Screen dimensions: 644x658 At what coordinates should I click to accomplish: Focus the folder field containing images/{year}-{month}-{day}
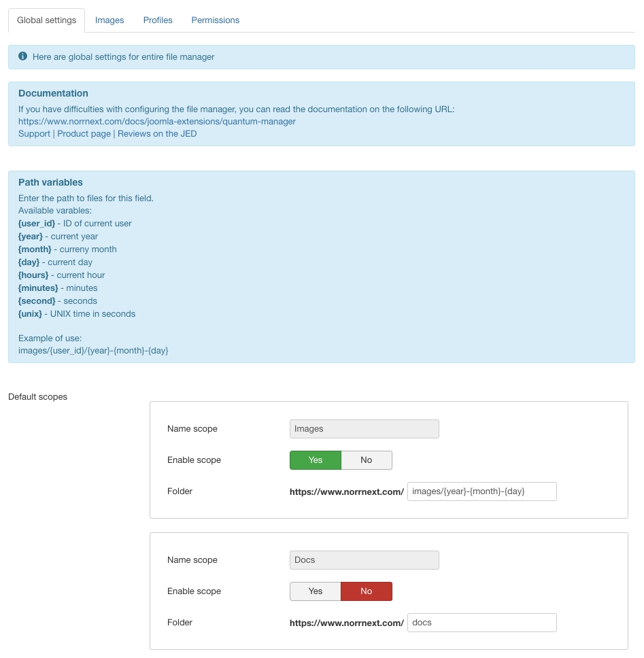click(481, 491)
